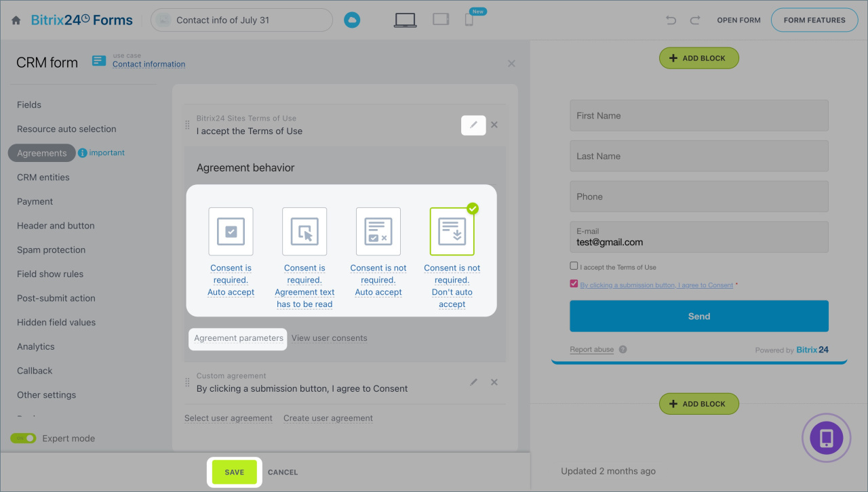Viewport: 868px width, 492px height.
Task: Toggle the Expert mode switch
Action: point(23,438)
